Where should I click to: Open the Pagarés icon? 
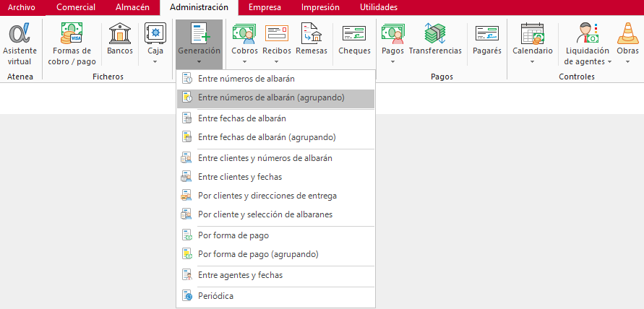487,34
